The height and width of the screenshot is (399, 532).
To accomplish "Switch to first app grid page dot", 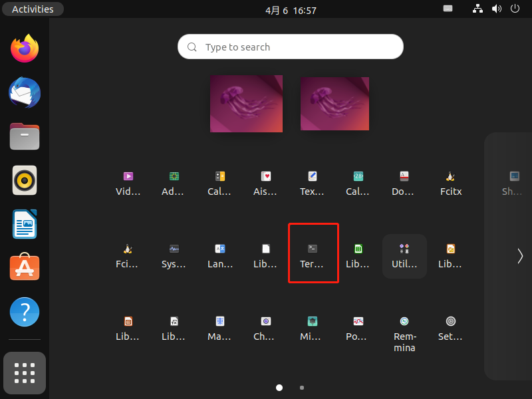I will tap(279, 388).
